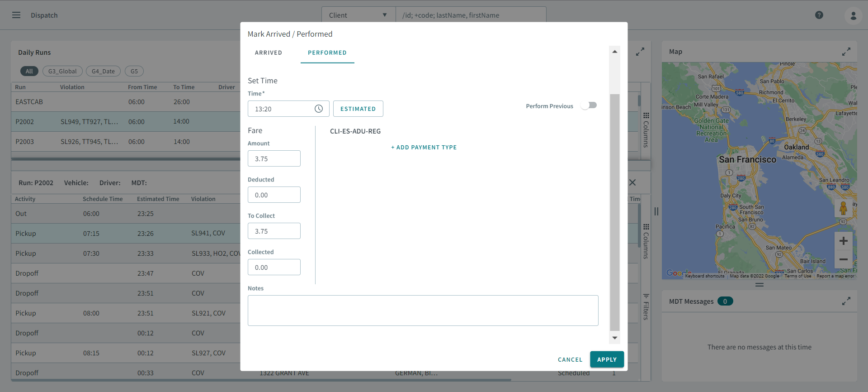Image resolution: width=868 pixels, height=392 pixels.
Task: Click the dialog vertical scrollbar thumb
Action: 614,212
